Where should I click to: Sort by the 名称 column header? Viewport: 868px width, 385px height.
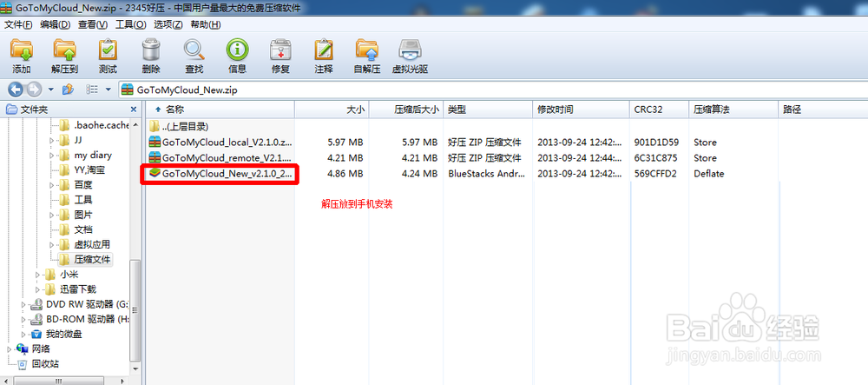(x=220, y=110)
